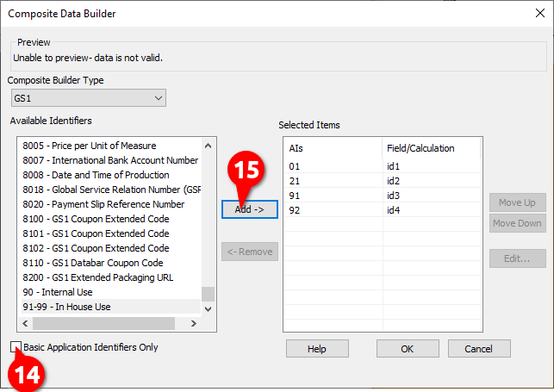
Task: Select 90 - Internal Use identifier
Action: pyautogui.click(x=58, y=292)
